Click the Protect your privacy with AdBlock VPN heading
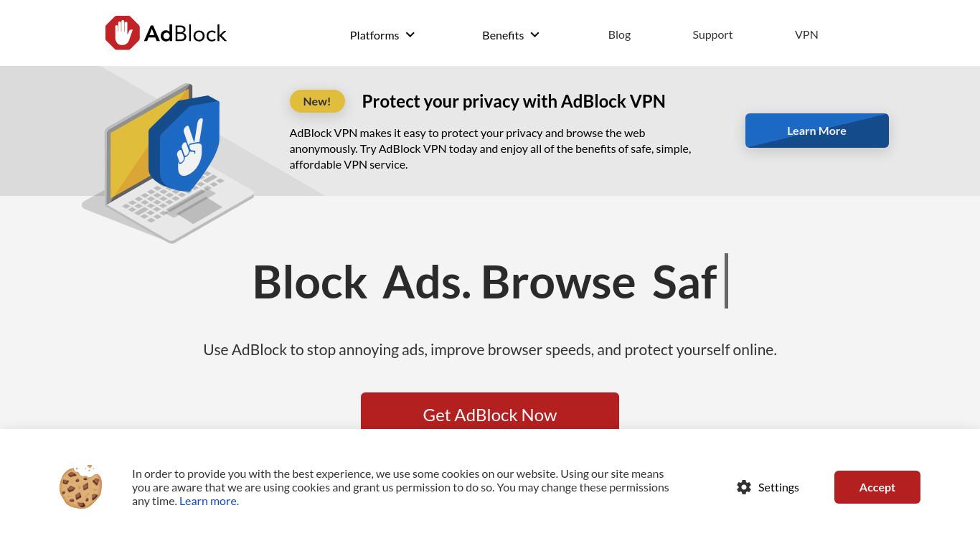 pyautogui.click(x=514, y=101)
